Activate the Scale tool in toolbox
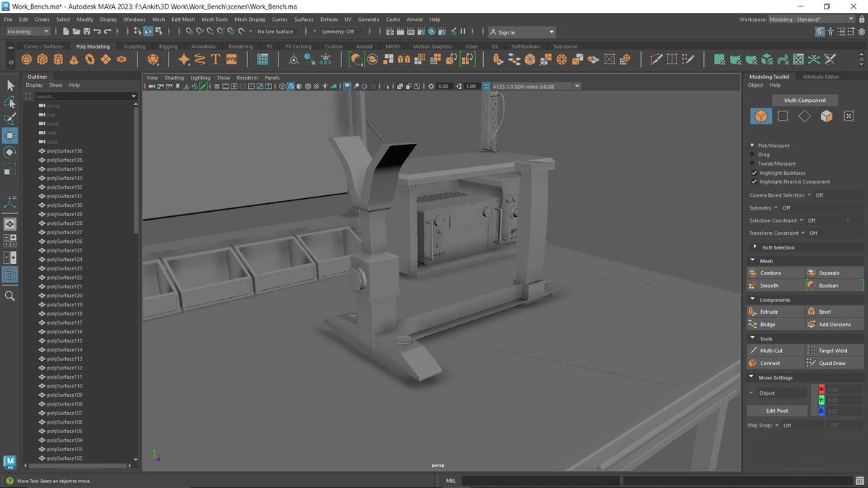Viewport: 868px width, 488px height. pyautogui.click(x=10, y=170)
